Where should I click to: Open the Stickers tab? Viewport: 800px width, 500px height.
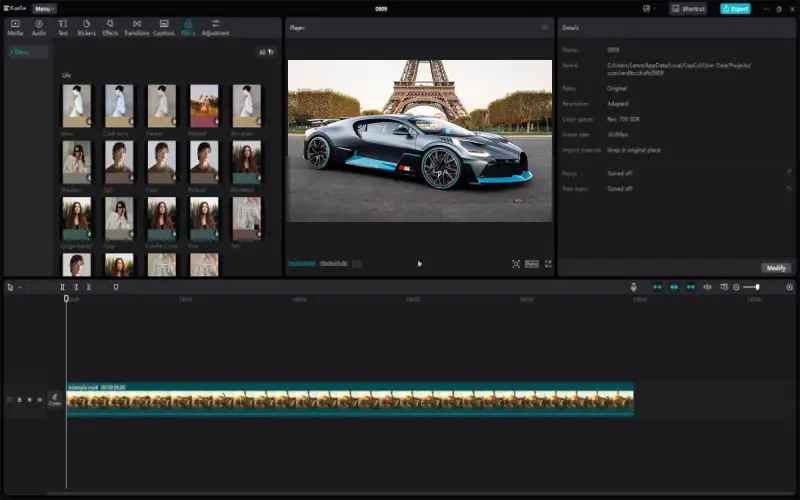(x=86, y=28)
